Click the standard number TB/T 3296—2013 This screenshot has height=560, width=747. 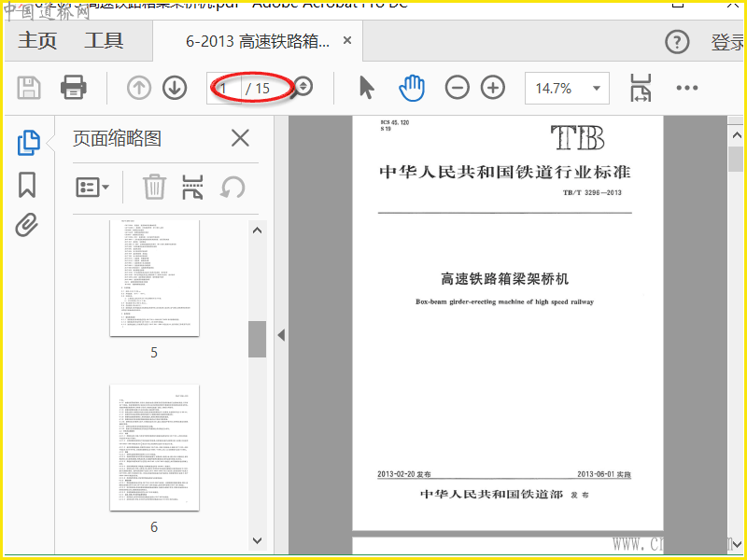tap(592, 193)
